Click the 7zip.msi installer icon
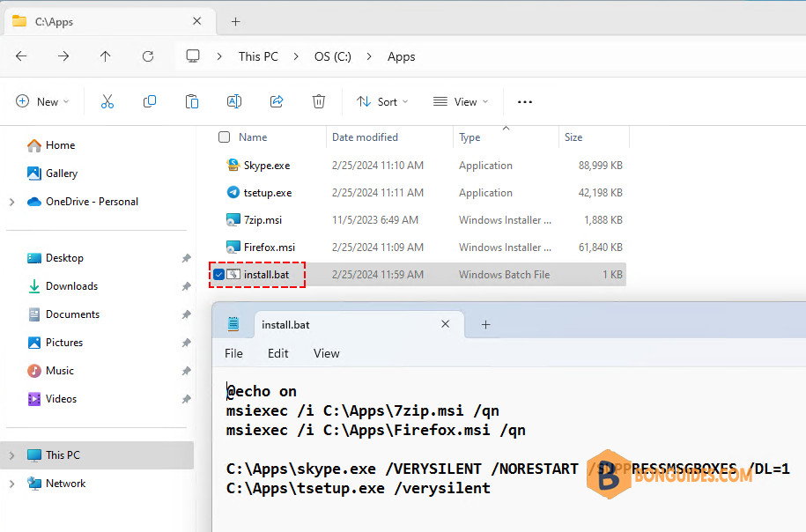This screenshot has height=532, width=806. click(x=233, y=219)
